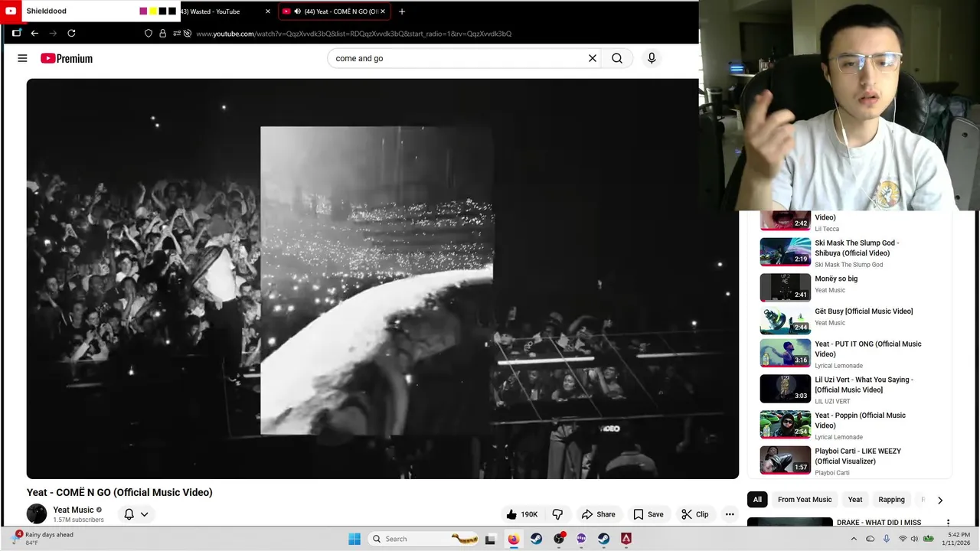Click the taskbar Search box
Viewport: 980px width, 551px height.
pos(423,539)
